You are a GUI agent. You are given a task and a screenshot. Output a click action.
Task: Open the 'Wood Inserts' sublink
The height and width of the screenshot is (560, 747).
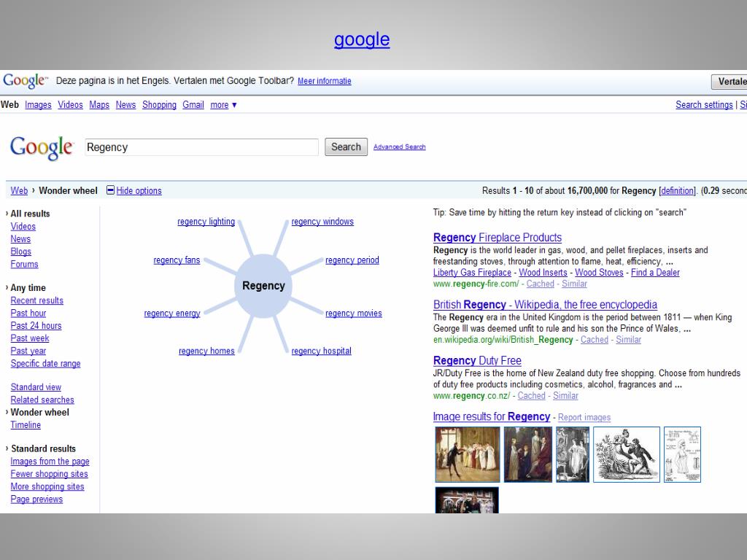(543, 273)
